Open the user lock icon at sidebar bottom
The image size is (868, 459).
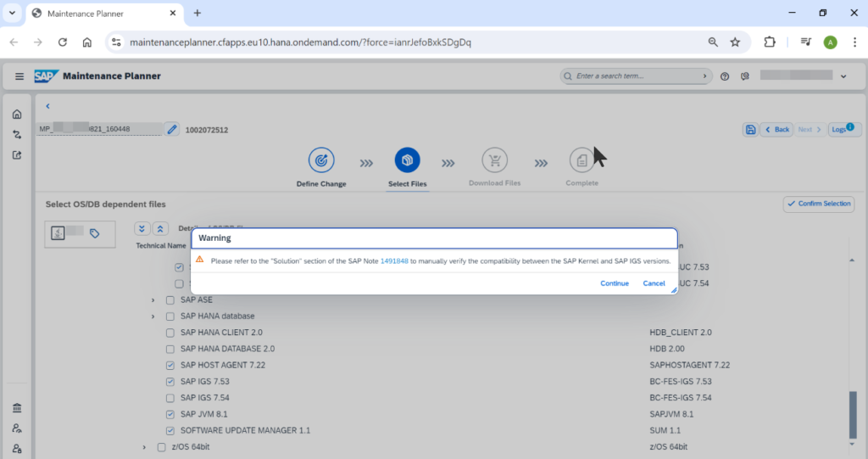(x=17, y=449)
